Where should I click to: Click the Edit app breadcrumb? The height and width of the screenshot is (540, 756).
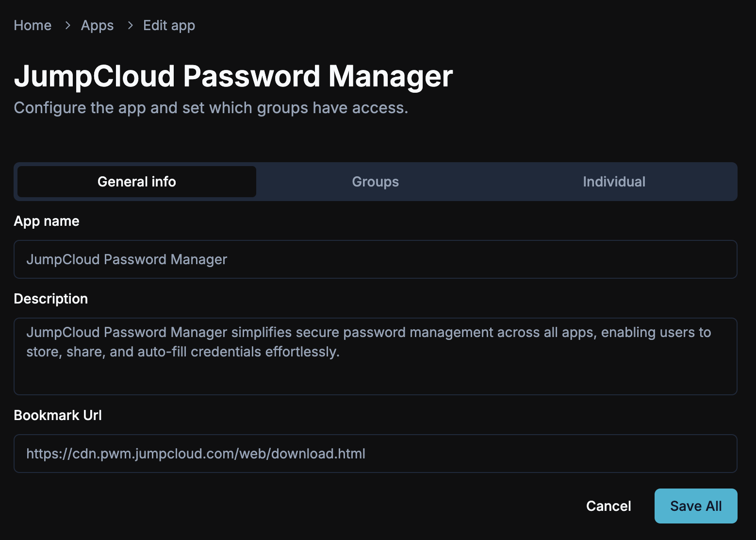point(169,25)
